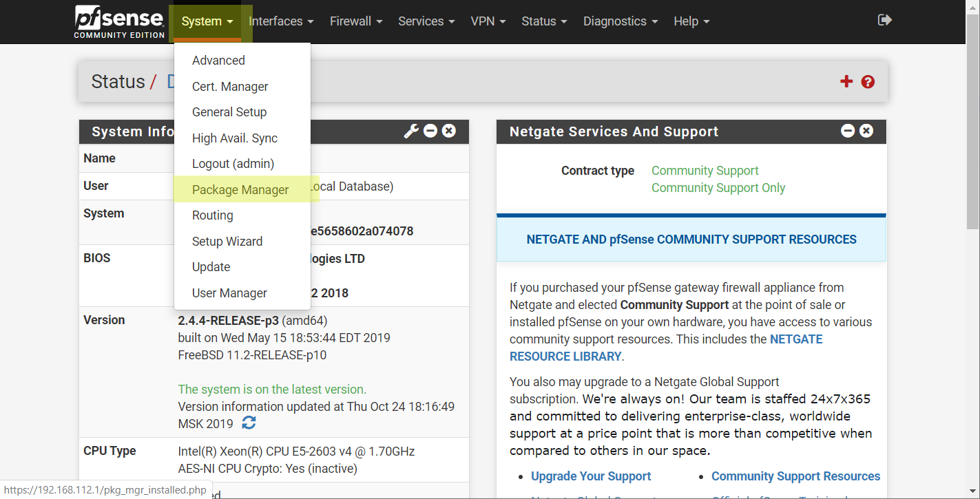Click the logout arrow icon in navbar

tap(885, 21)
